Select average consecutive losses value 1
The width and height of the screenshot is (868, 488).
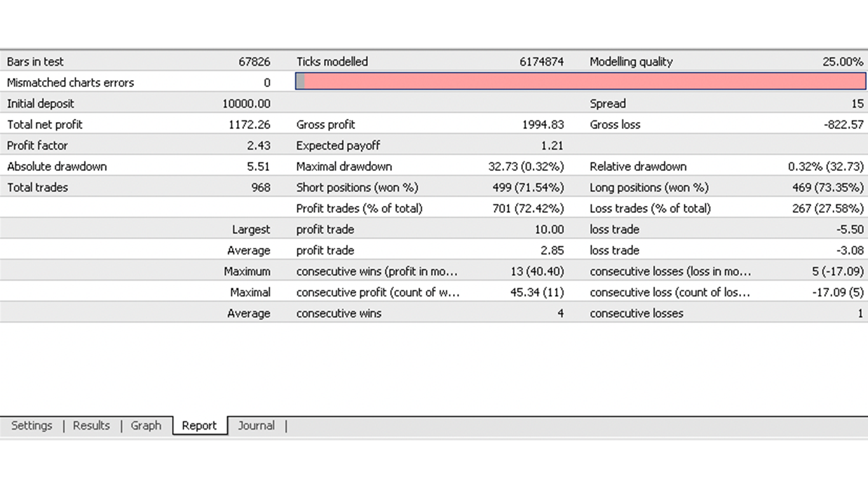coord(860,313)
